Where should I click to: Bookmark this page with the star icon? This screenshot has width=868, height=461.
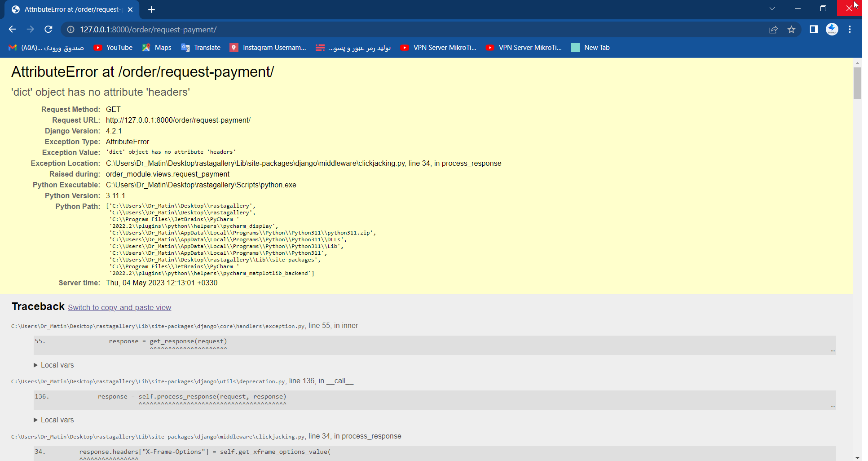pos(791,30)
